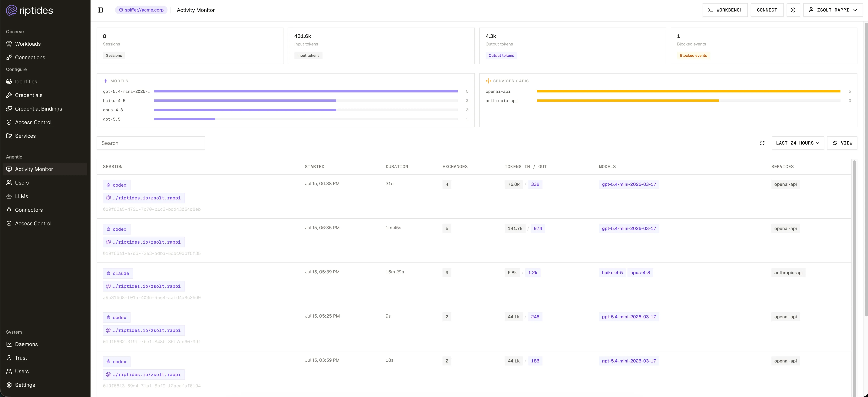Click the gpt-5.5 model label

tap(111, 119)
